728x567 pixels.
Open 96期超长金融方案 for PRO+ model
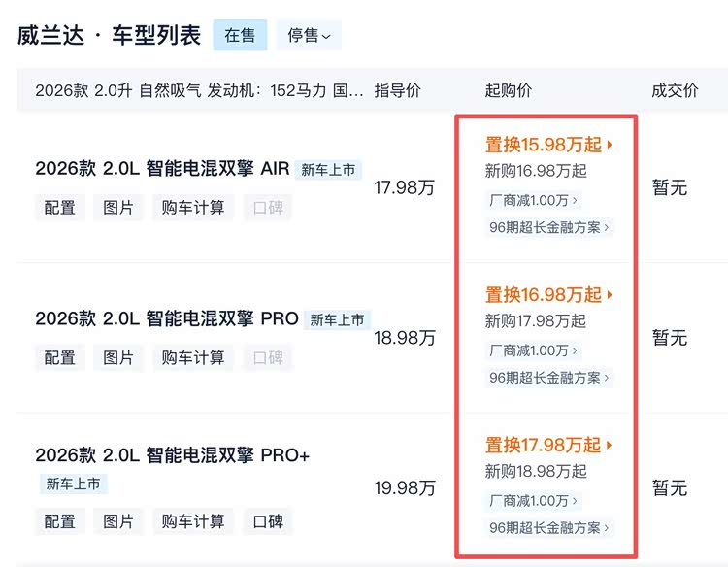coord(548,527)
